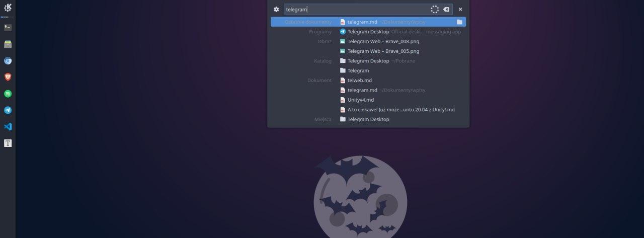Close the KRunner search panel
644x238 pixels.
460,9
